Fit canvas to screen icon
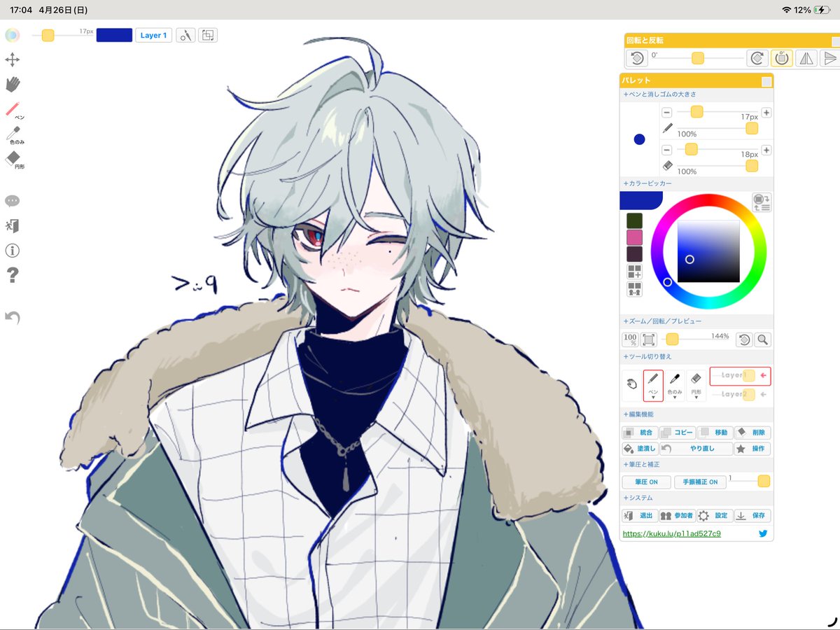 click(x=649, y=339)
